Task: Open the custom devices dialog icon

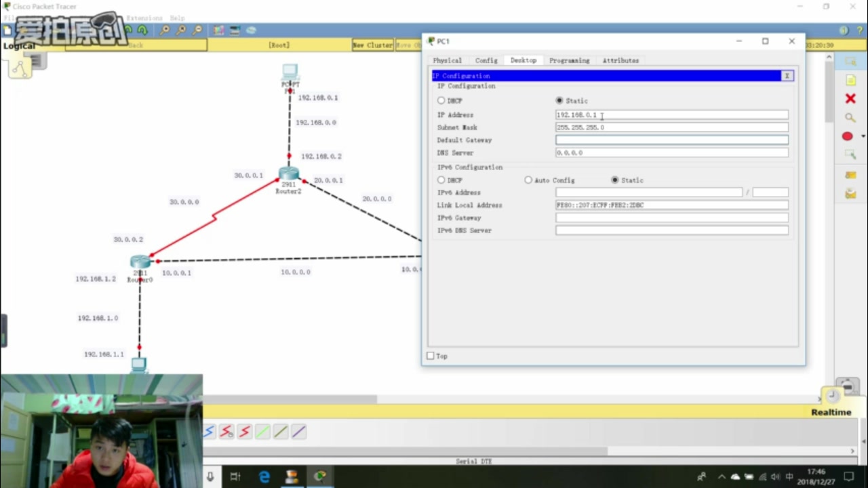Action: [x=235, y=30]
